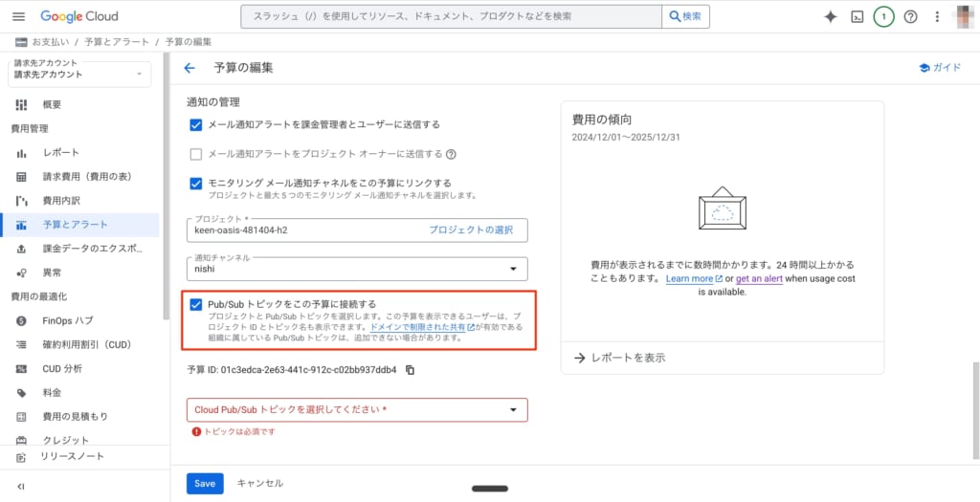
Task: Open the three-dot settings menu
Action: point(937,17)
